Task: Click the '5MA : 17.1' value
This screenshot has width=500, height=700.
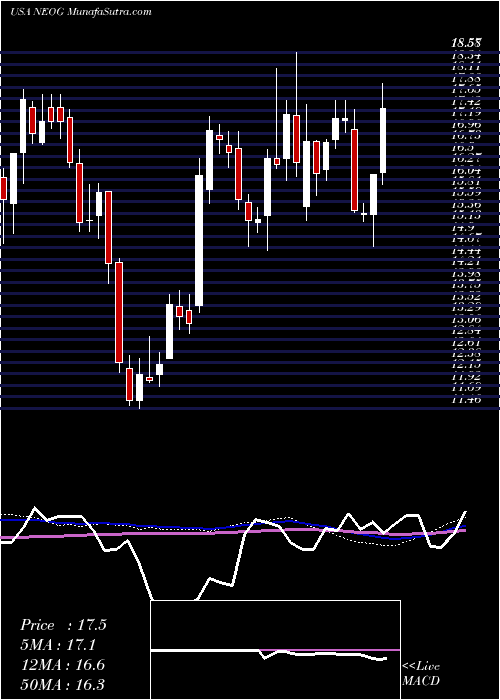Action: pyautogui.click(x=58, y=644)
